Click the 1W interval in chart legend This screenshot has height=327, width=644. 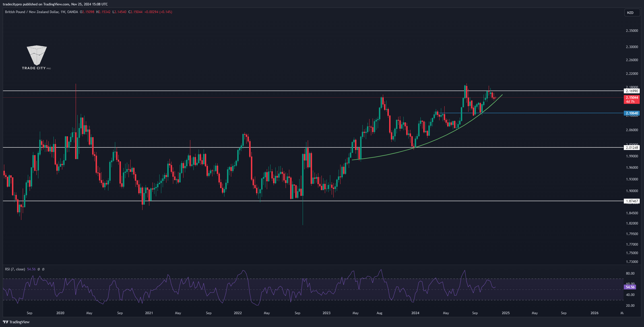click(x=63, y=12)
